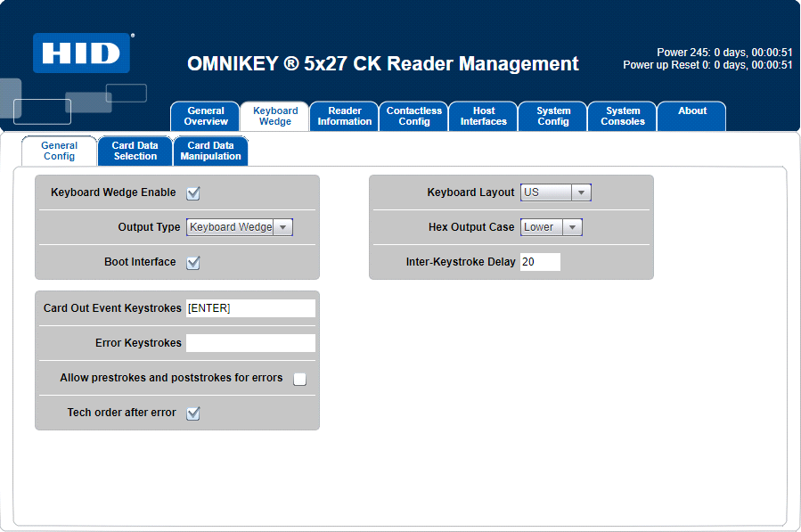Switch to the General Overview tab

pos(205,116)
